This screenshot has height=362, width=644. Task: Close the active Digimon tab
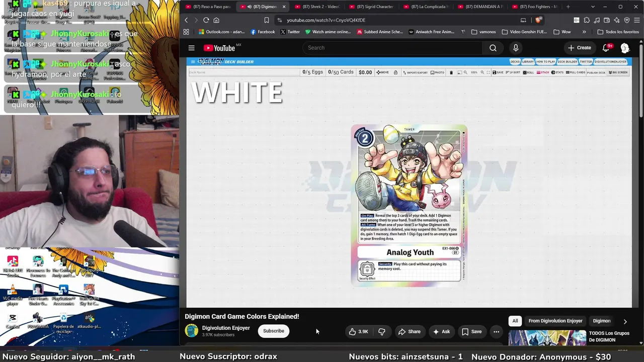coord(284,7)
